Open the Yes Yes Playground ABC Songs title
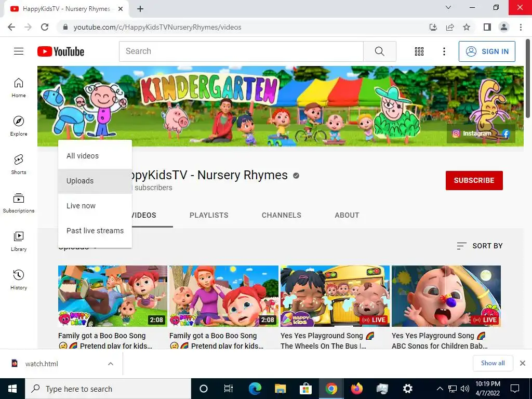Screen dimensions: 532x399 click(440, 341)
